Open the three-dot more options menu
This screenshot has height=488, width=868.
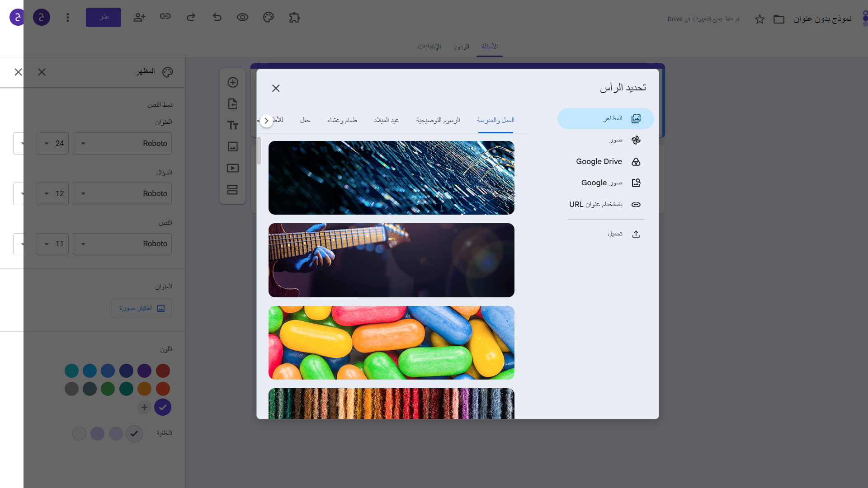coord(68,18)
